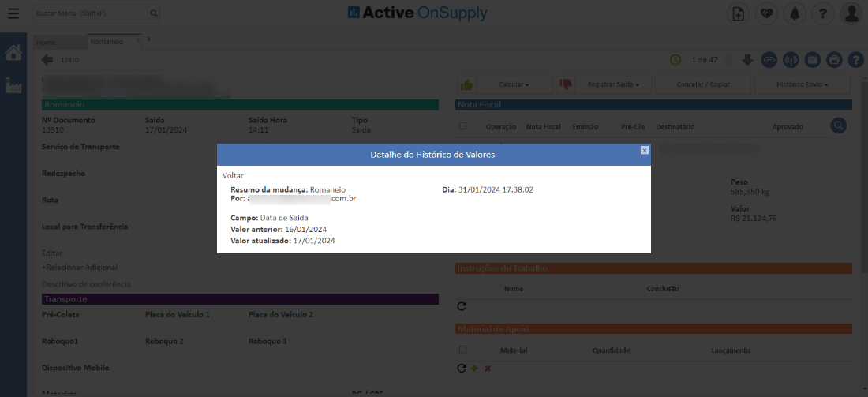
Task: Open the heart health monitor icon
Action: pyautogui.click(x=766, y=14)
